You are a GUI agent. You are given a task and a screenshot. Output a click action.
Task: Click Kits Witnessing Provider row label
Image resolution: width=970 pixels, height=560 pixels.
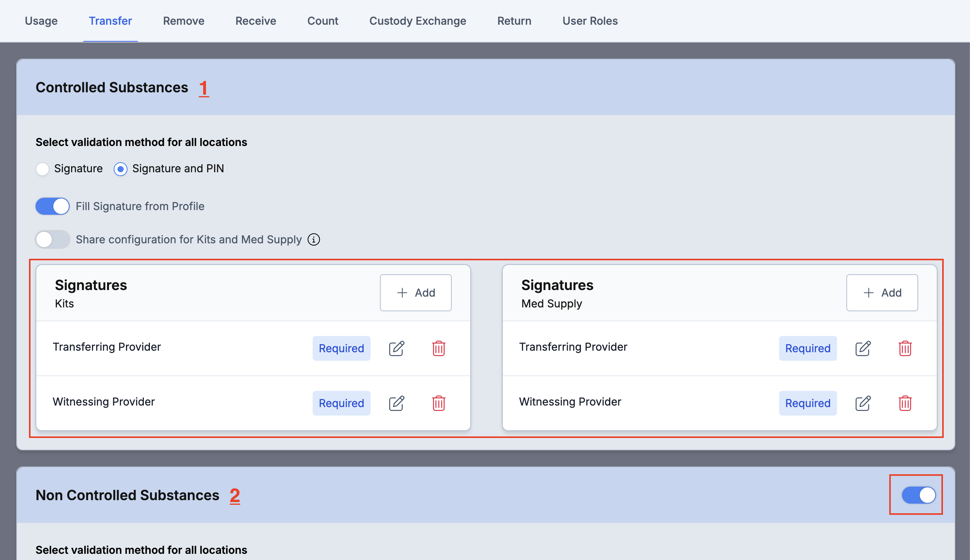(x=104, y=402)
